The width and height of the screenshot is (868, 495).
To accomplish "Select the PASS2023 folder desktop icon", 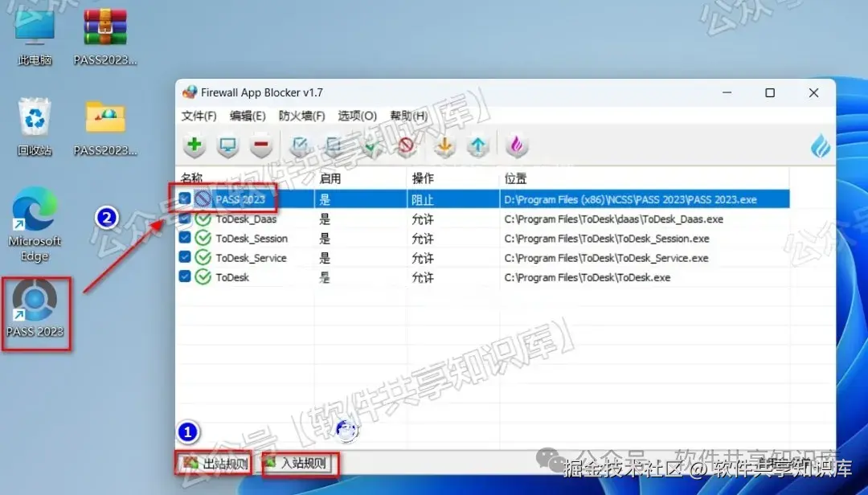I will (105, 127).
